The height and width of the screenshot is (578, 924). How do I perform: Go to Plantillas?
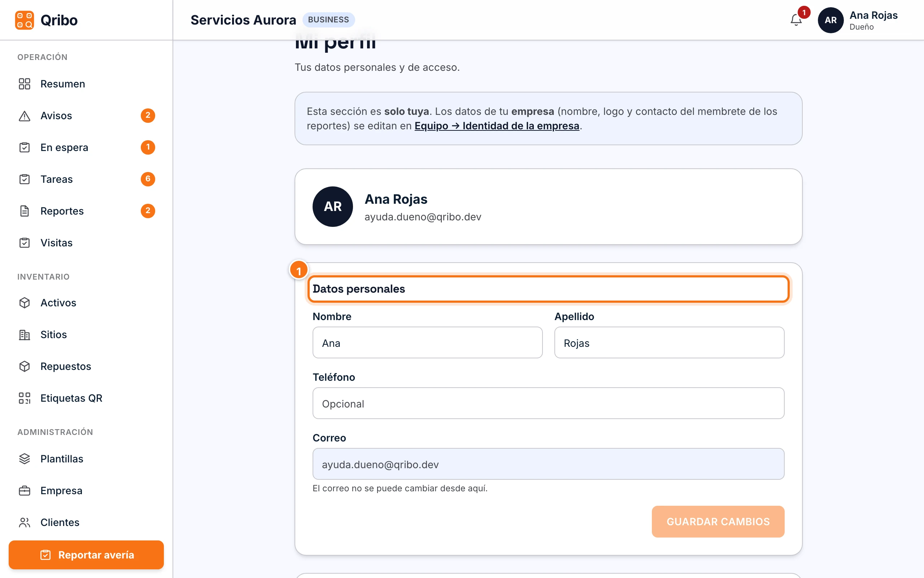tap(86, 459)
